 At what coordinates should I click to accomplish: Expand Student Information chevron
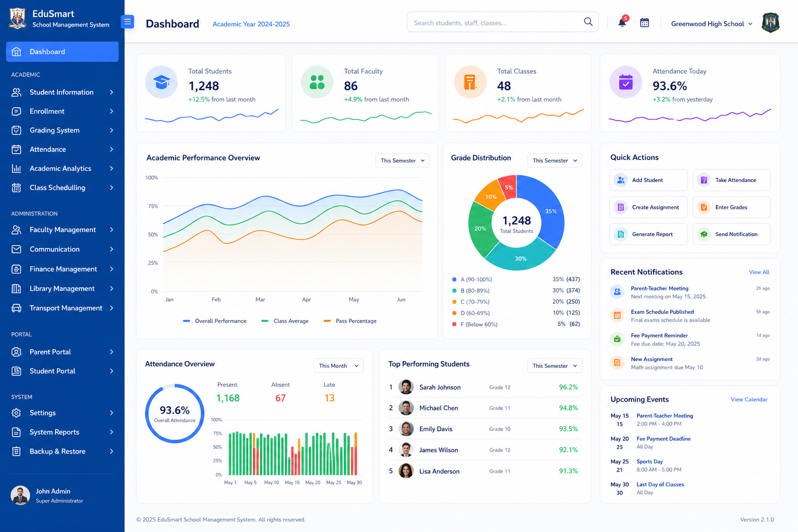point(111,92)
